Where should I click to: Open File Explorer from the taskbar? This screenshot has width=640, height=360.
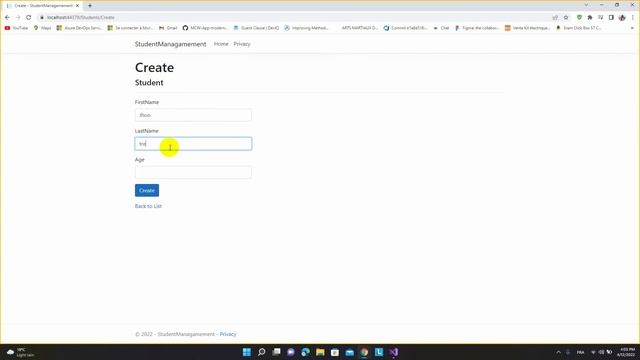pos(320,352)
